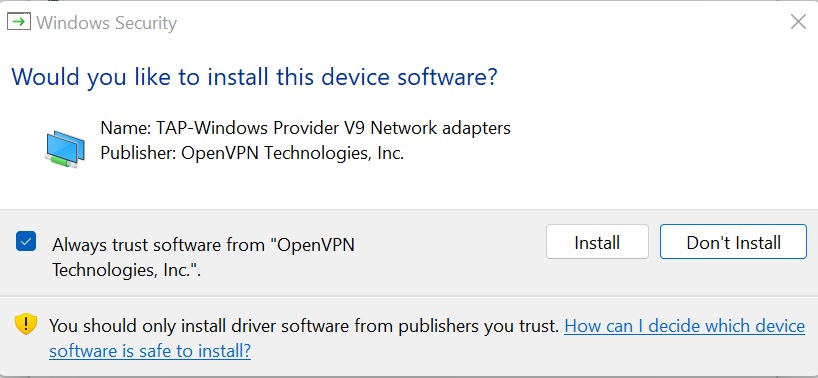Click the "Technologies, Inc." checkbox label line
The image size is (818, 378).
click(x=127, y=270)
